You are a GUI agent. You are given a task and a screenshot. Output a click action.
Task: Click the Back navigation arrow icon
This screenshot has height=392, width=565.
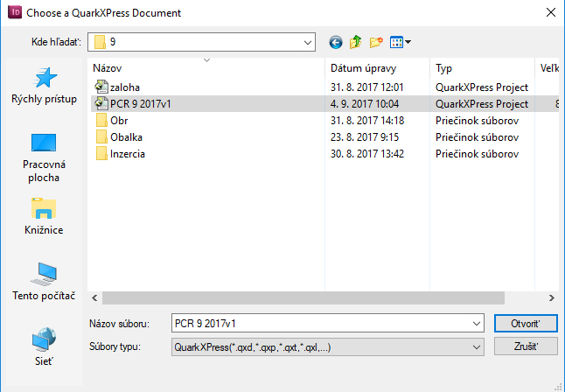335,42
